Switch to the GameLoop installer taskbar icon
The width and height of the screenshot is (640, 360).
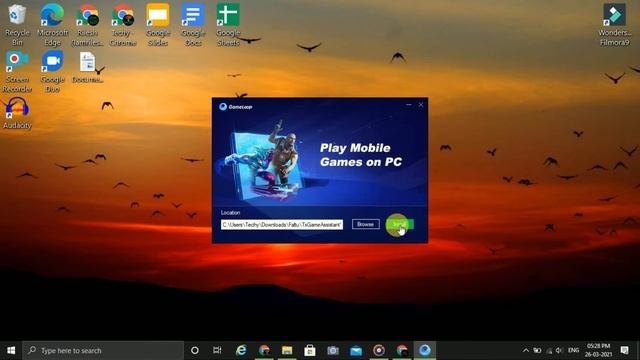(424, 350)
